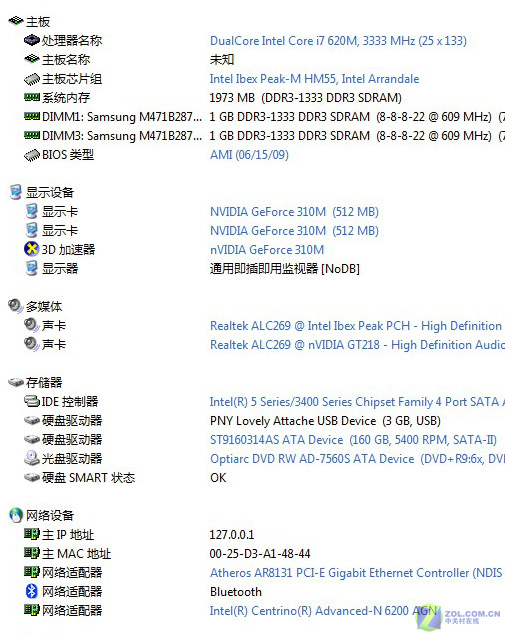Open the Atheros AR8131 Gigabit Ethernet link
The height and width of the screenshot is (635, 505).
click(x=356, y=573)
